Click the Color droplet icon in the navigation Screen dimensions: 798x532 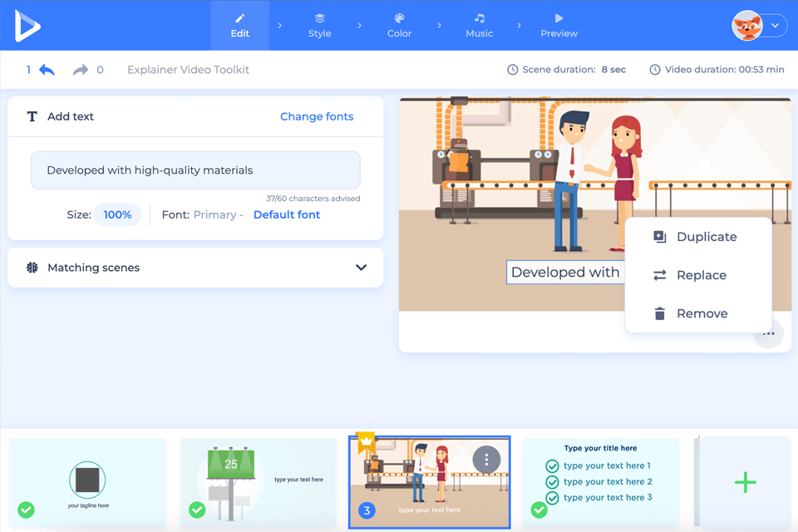point(399,18)
